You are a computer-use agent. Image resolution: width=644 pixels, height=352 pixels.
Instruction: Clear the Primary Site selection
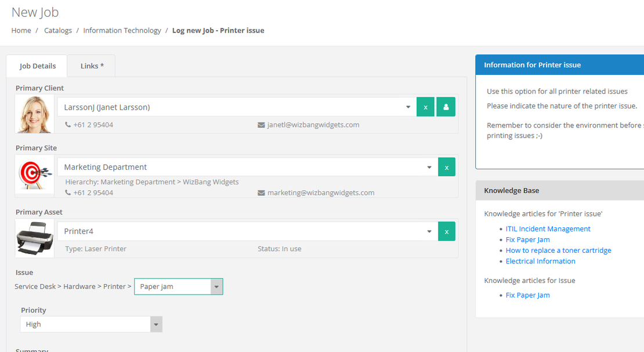coord(446,167)
